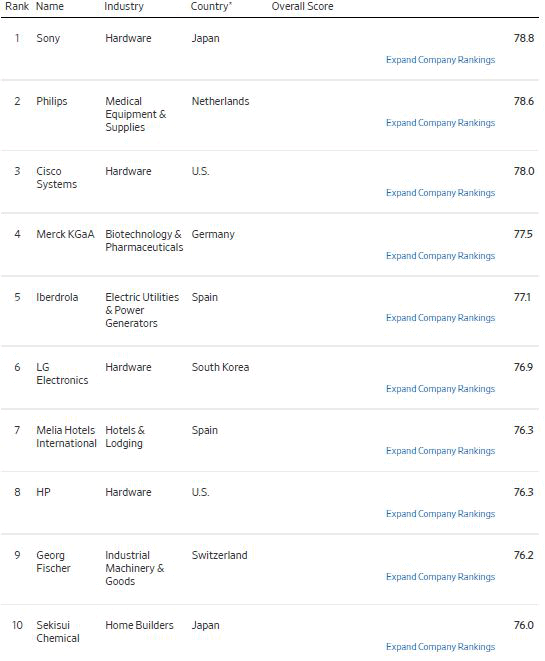Select the Philips company name
The height and width of the screenshot is (661, 545).
[x=52, y=101]
